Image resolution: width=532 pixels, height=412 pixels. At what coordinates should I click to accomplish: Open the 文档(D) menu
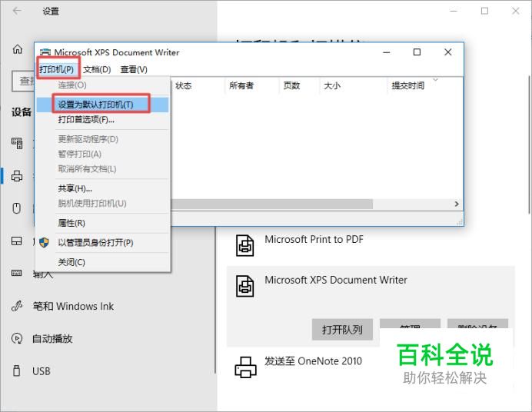tap(97, 69)
